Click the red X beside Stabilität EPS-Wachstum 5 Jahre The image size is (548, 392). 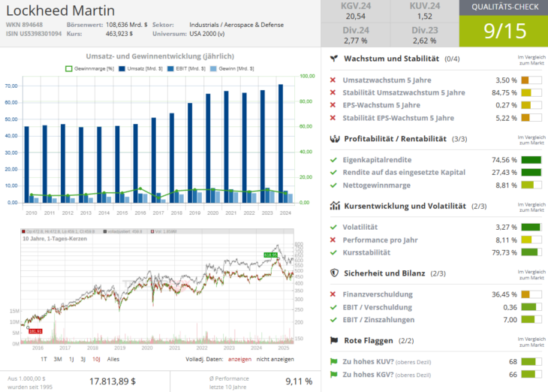pos(333,118)
